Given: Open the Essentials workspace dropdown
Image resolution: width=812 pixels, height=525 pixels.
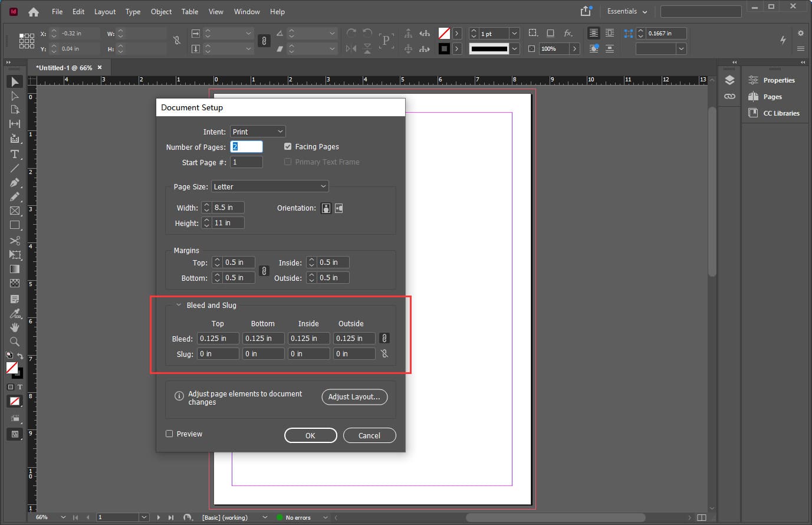Looking at the screenshot, I should pyautogui.click(x=627, y=11).
